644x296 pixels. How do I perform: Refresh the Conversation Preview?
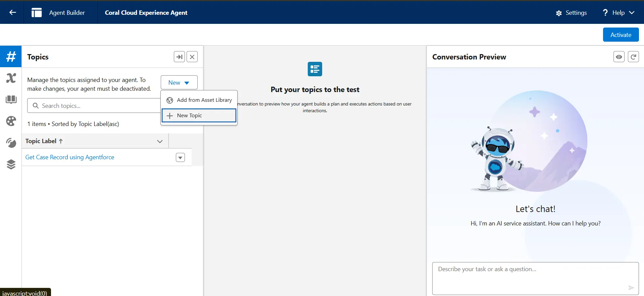[633, 57]
